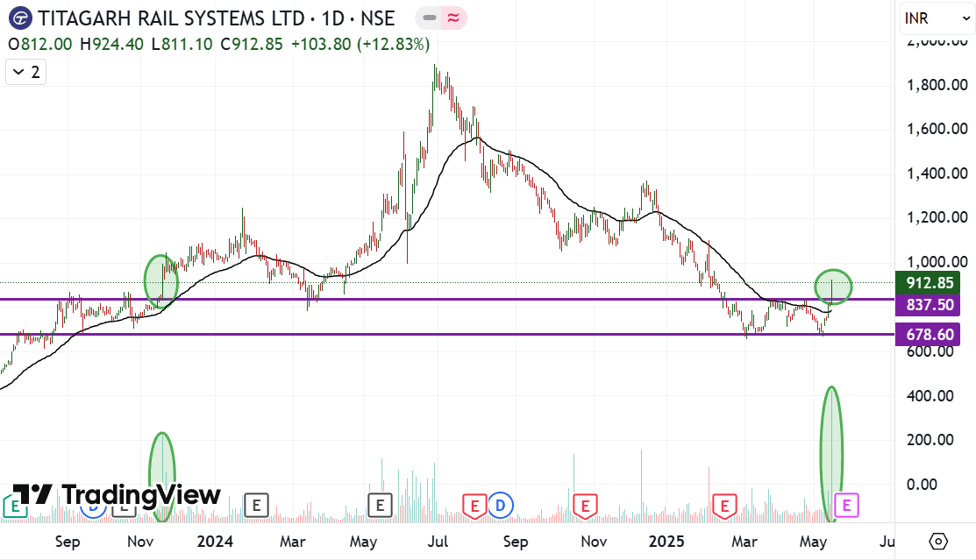Click the magenta E upcoming earnings marker
Viewport: 976px width, 560px height.
point(846,506)
